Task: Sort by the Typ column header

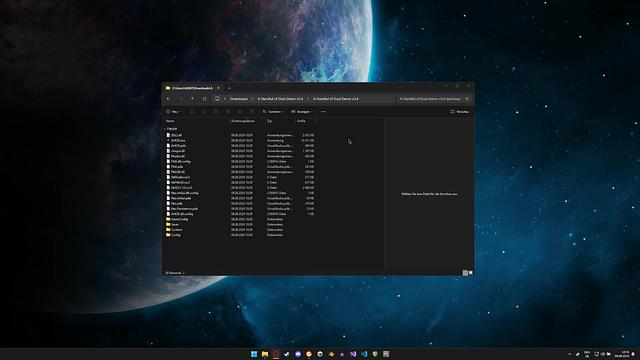Action: [269, 121]
